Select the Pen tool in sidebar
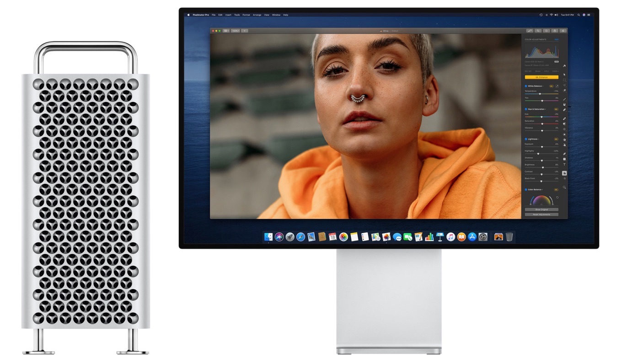This screenshot has width=622, height=364. click(564, 154)
